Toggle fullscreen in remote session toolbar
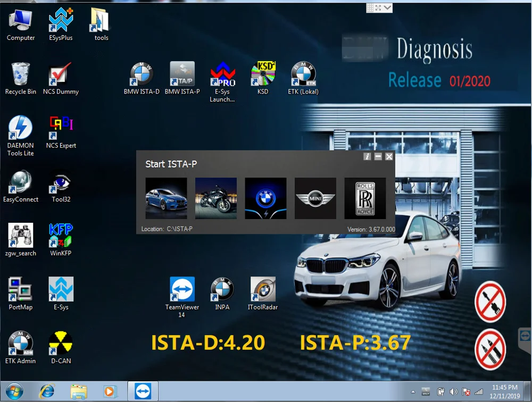532x402 pixels. 378,7
